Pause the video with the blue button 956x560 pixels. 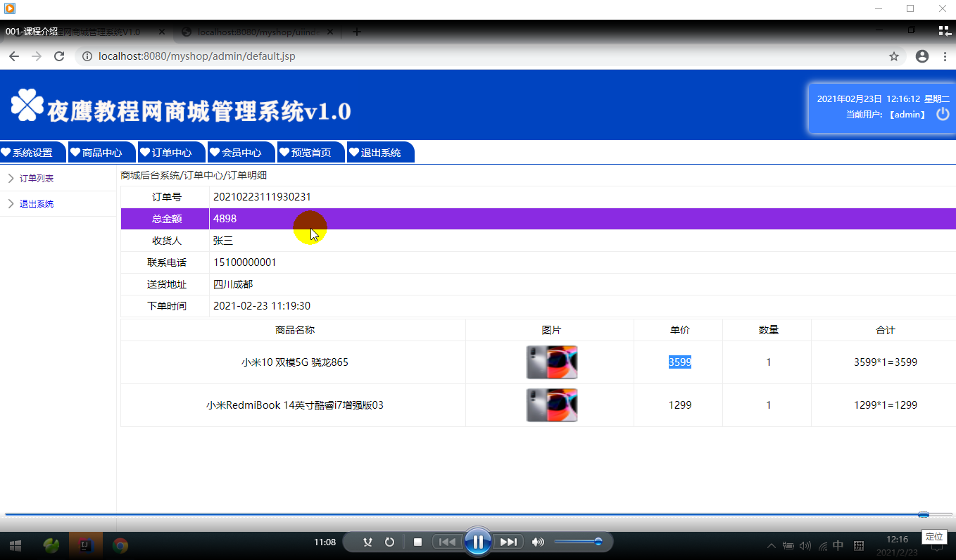click(477, 542)
